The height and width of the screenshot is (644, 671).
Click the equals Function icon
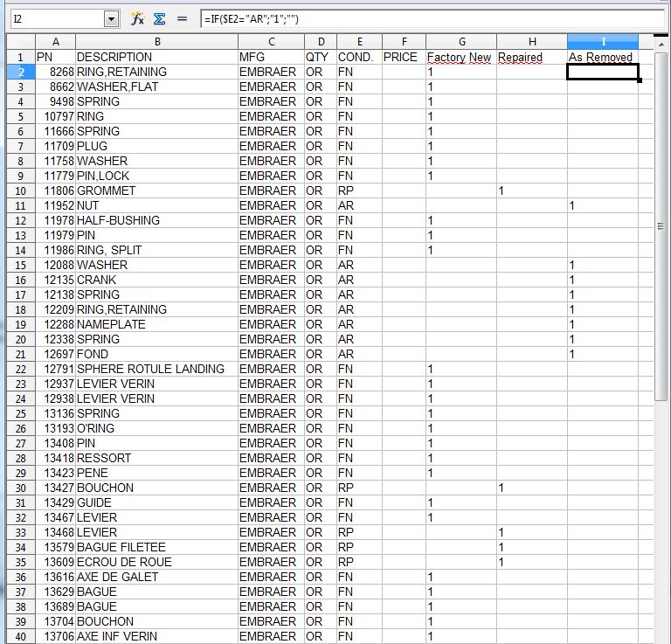[x=183, y=19]
